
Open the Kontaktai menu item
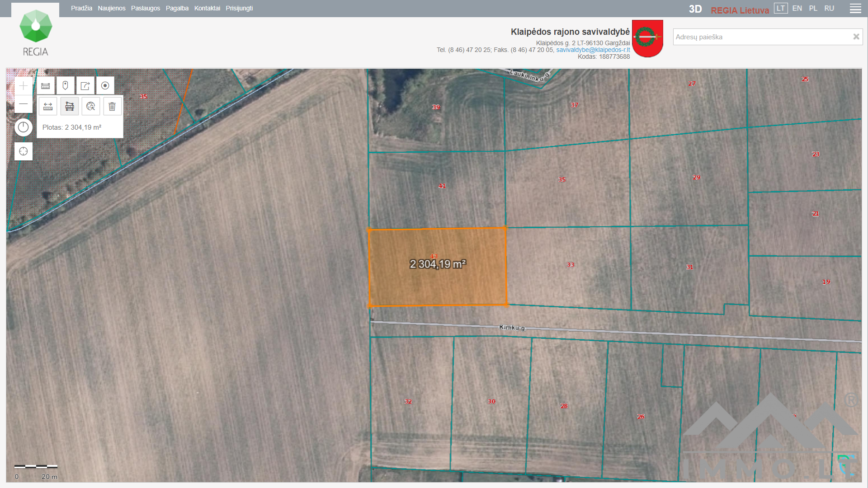click(207, 8)
